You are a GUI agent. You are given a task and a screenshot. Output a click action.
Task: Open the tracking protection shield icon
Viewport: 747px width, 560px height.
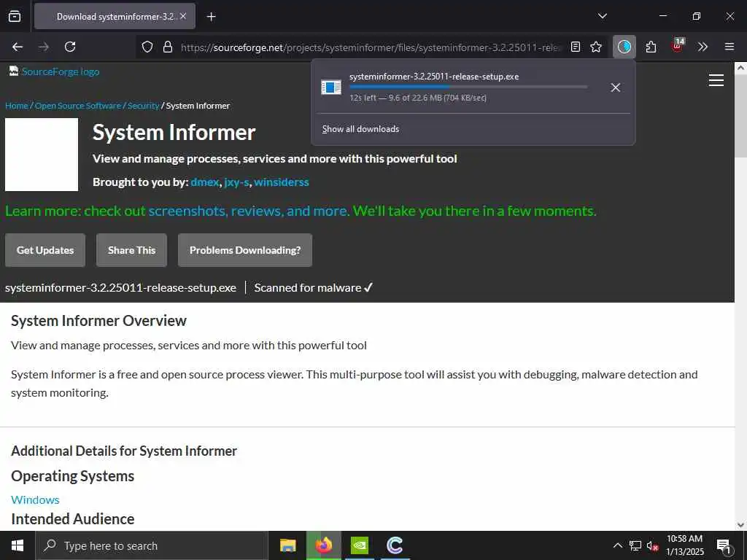147,47
